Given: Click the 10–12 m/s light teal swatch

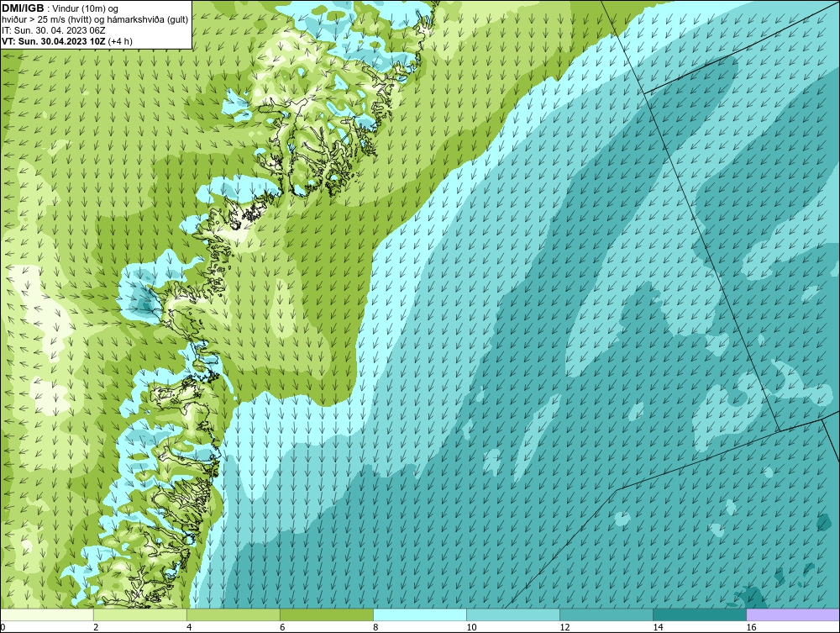Looking at the screenshot, I should (513, 615).
